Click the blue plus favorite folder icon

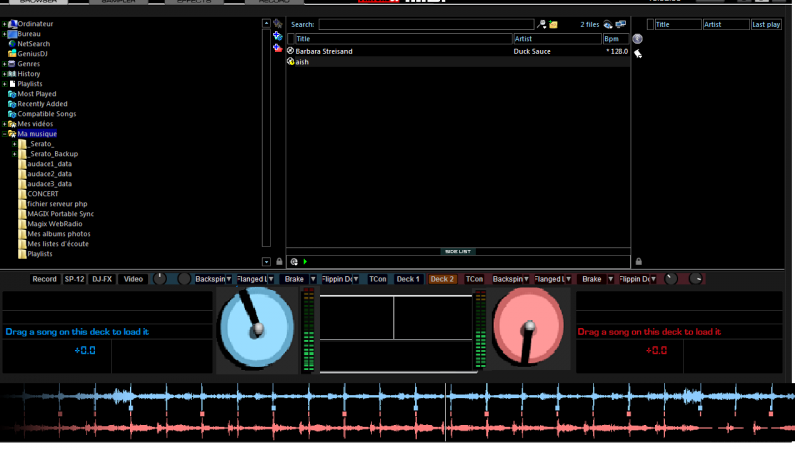pyautogui.click(x=278, y=35)
